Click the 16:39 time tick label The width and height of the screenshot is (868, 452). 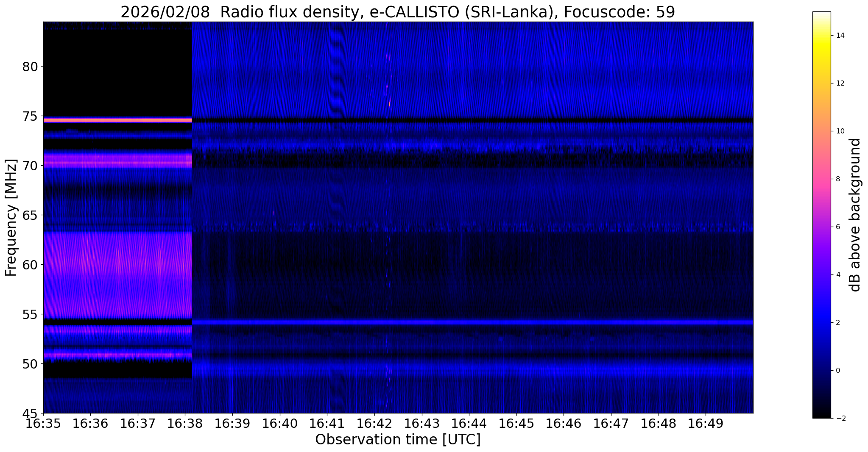click(232, 423)
